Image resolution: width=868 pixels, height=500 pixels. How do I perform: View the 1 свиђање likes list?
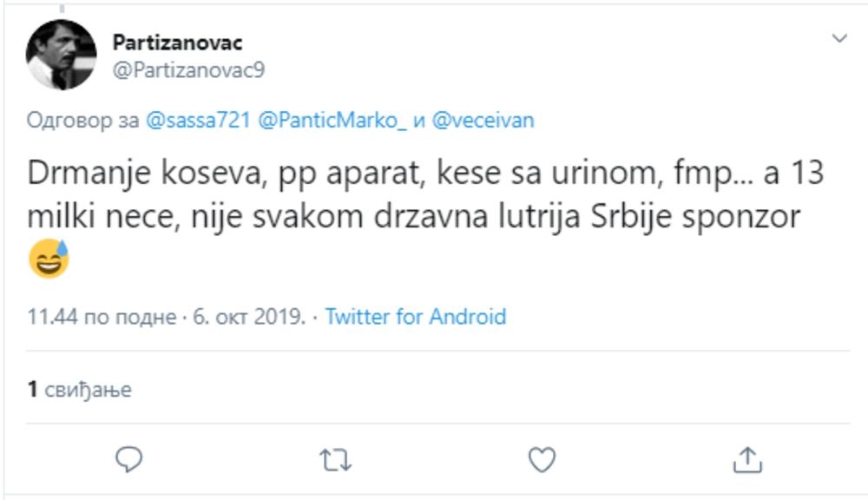coord(79,390)
